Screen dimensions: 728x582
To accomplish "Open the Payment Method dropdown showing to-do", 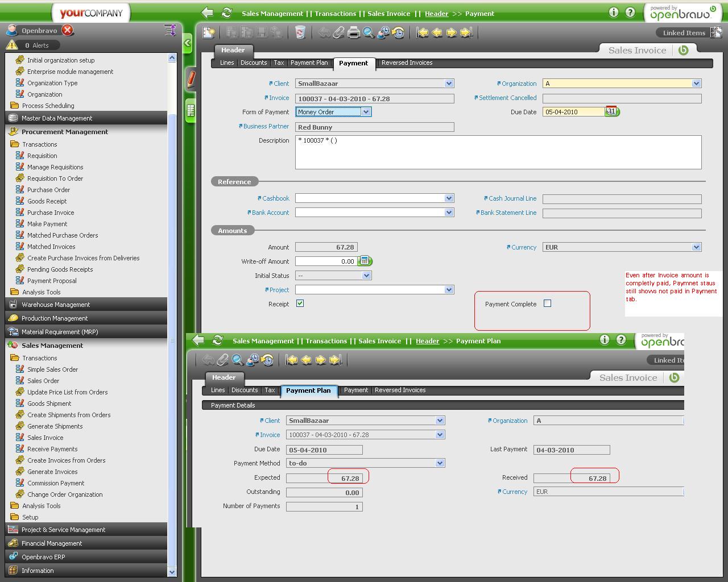I will pos(440,463).
